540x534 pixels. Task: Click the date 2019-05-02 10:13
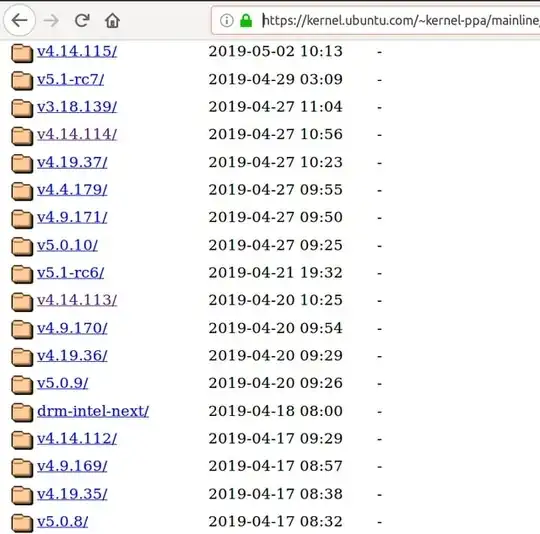pos(276,51)
